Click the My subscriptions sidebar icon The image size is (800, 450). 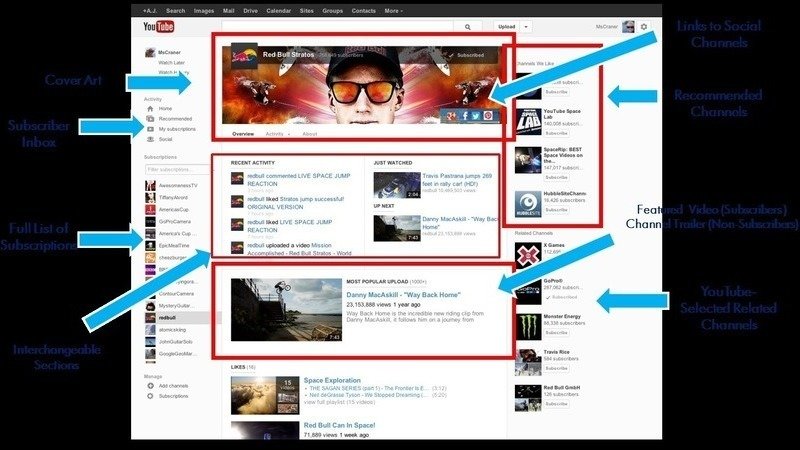point(150,129)
